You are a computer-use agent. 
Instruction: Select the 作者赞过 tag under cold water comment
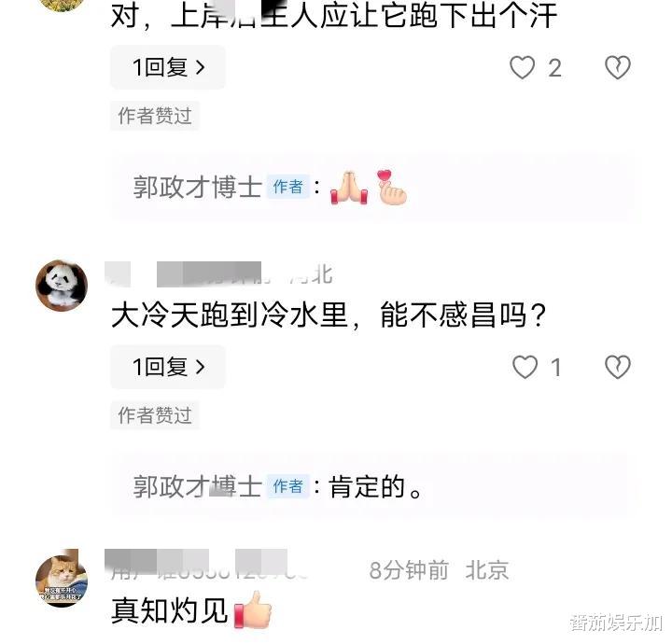155,415
